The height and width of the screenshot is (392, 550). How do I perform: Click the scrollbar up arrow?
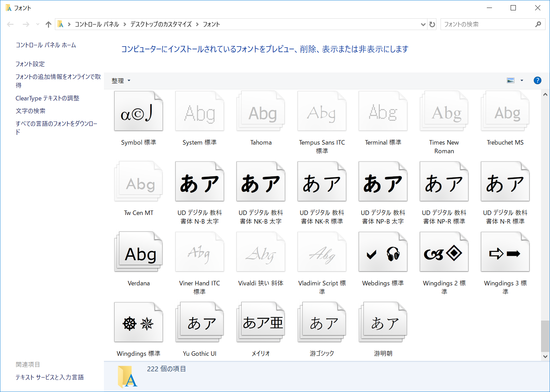[x=545, y=94]
